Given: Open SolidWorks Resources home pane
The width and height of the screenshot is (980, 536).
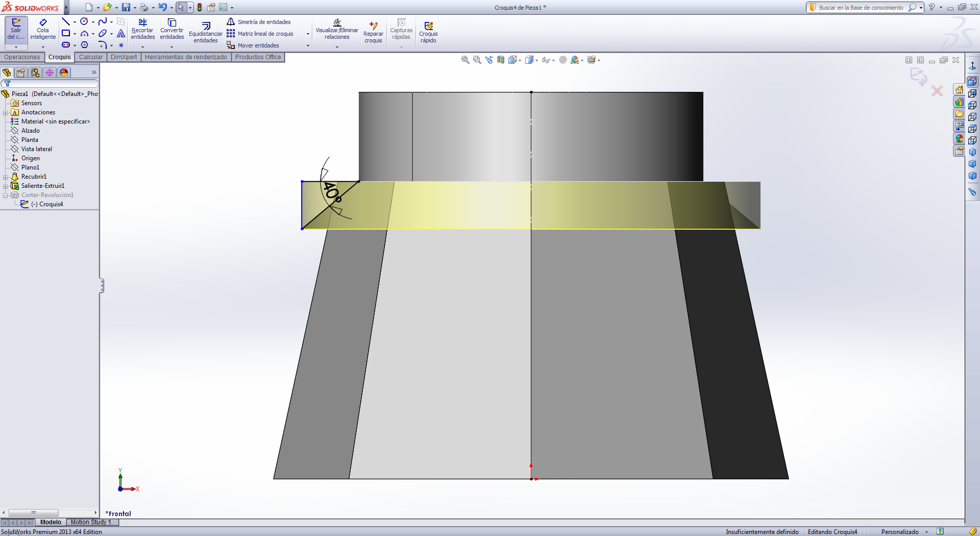Looking at the screenshot, I should [x=959, y=90].
